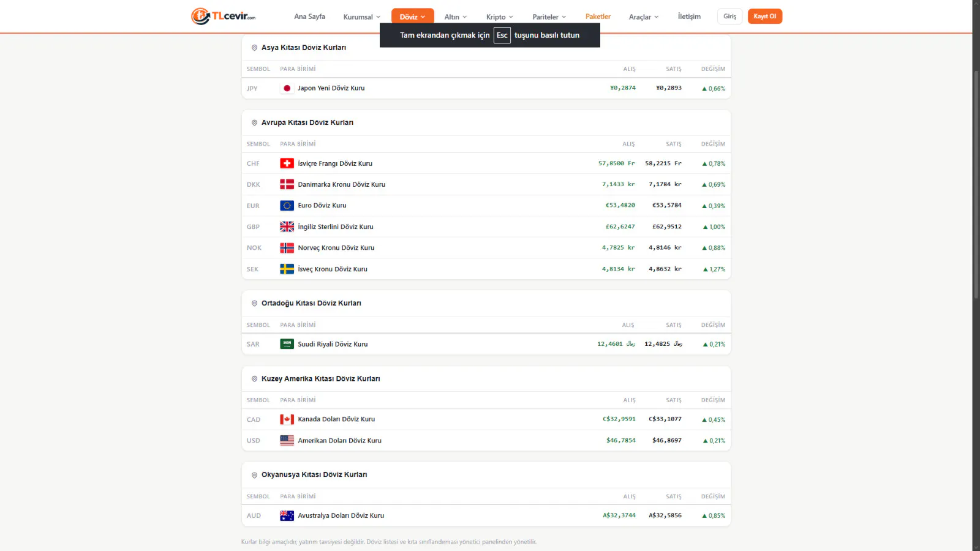980x551 pixels.
Task: Open Danimarka Kronu Döviz Kuru
Action: click(342, 184)
